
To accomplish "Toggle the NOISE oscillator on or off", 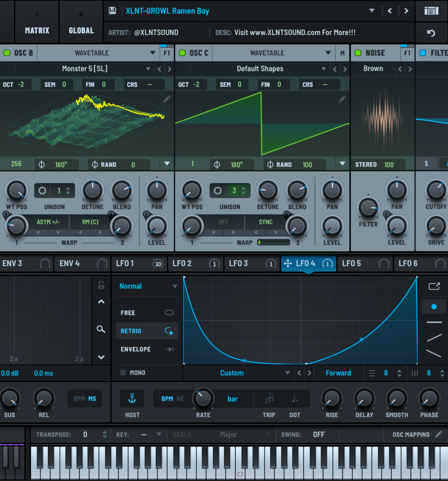I will [358, 53].
